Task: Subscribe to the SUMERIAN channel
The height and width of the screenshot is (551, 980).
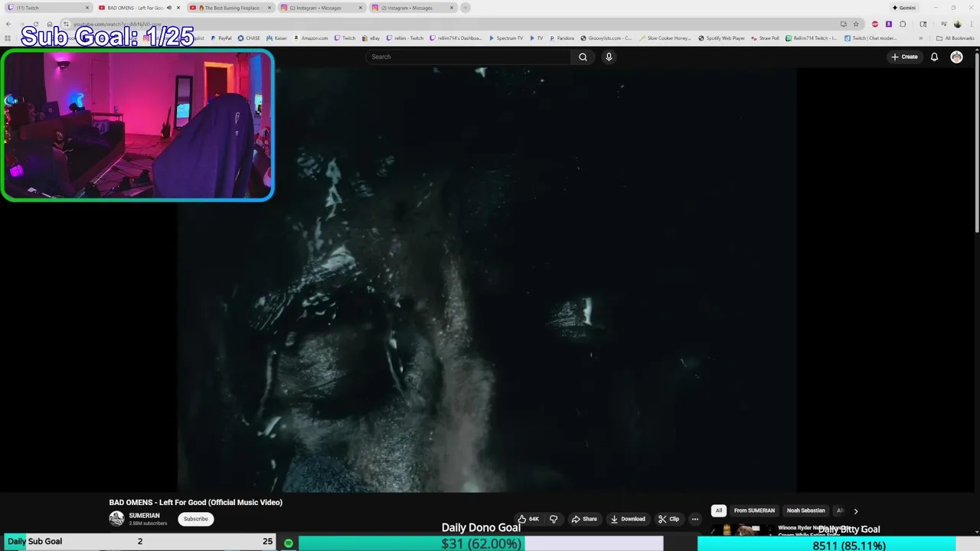Action: (195, 519)
